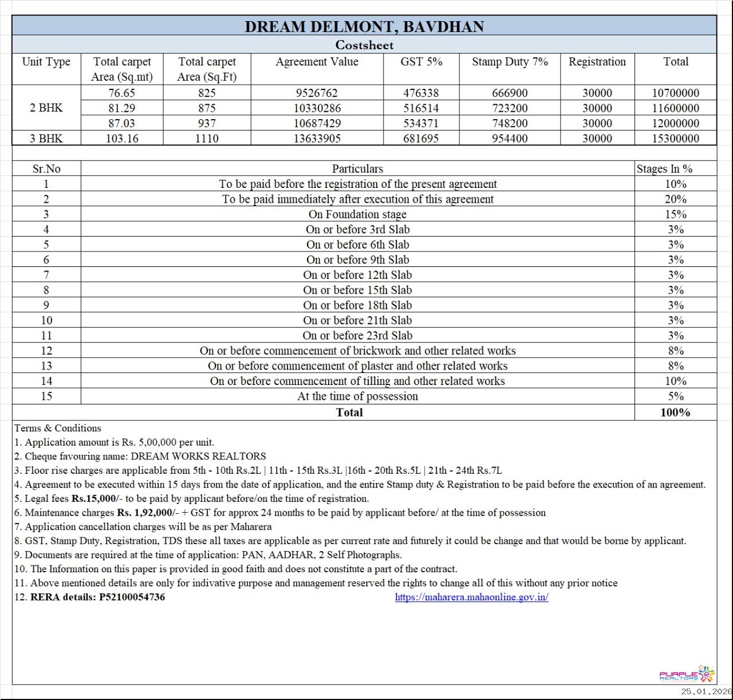Click the total value 15300000
The image size is (733, 700).
coord(675,138)
